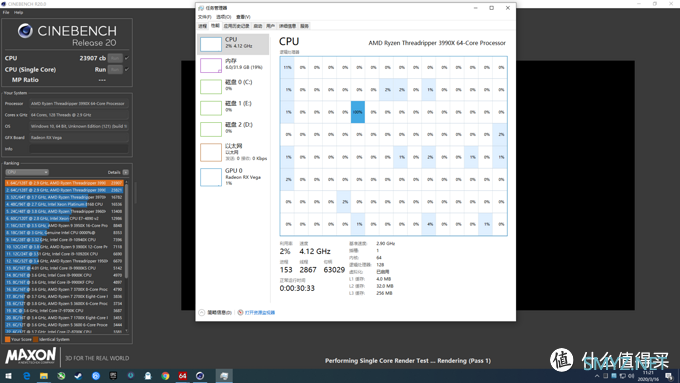Screen dimensions: 680x383
Task: Switch to the 进程 (Processes) tab
Action: pos(203,26)
